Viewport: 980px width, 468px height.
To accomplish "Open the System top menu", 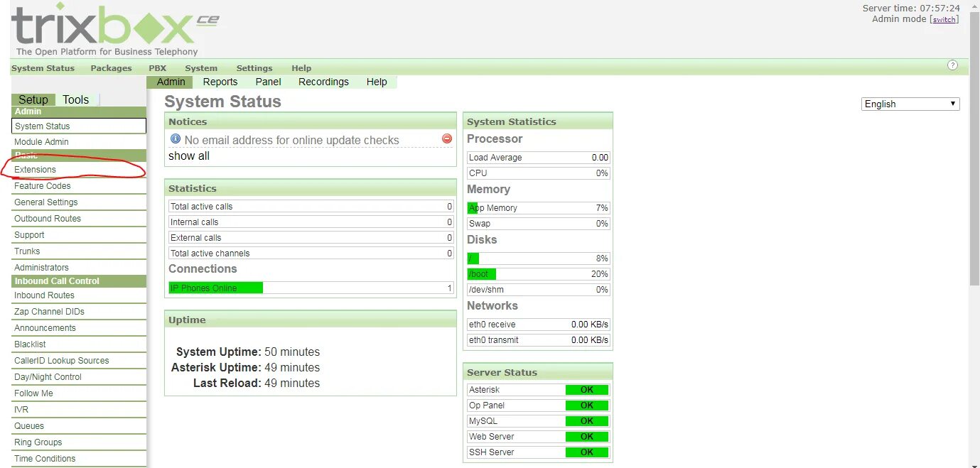I will tap(201, 68).
